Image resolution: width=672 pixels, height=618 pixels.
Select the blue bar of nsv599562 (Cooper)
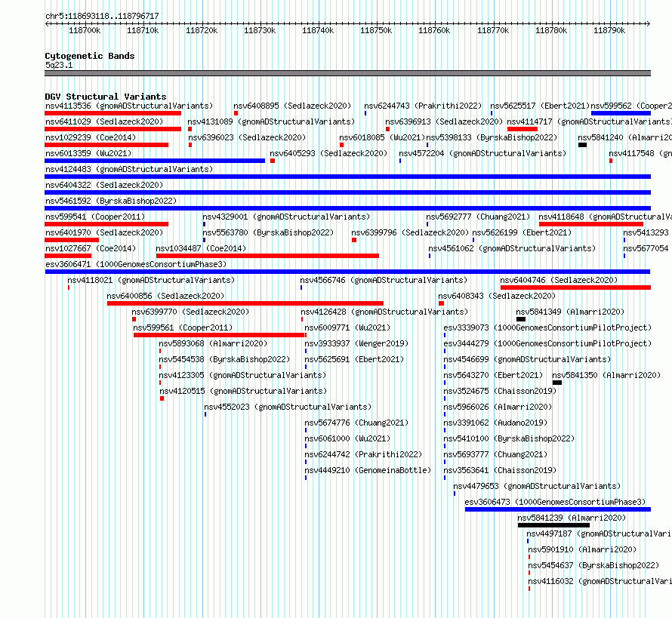point(621,113)
